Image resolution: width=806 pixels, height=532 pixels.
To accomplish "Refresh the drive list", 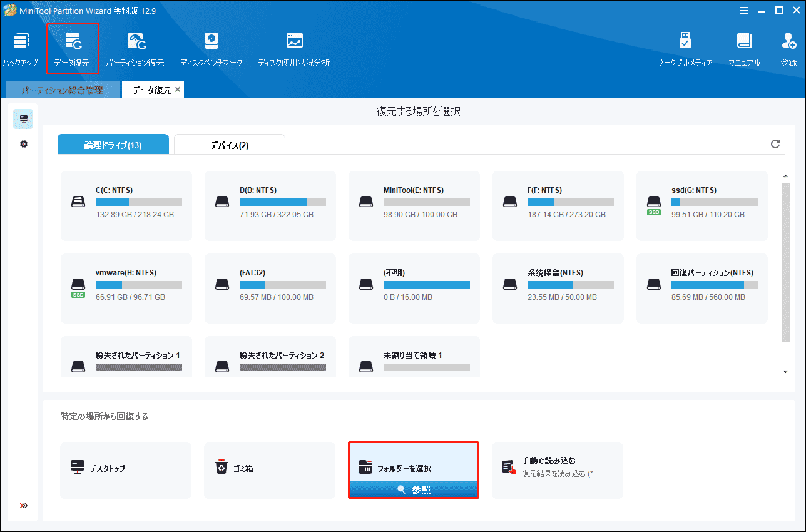I will [x=775, y=144].
